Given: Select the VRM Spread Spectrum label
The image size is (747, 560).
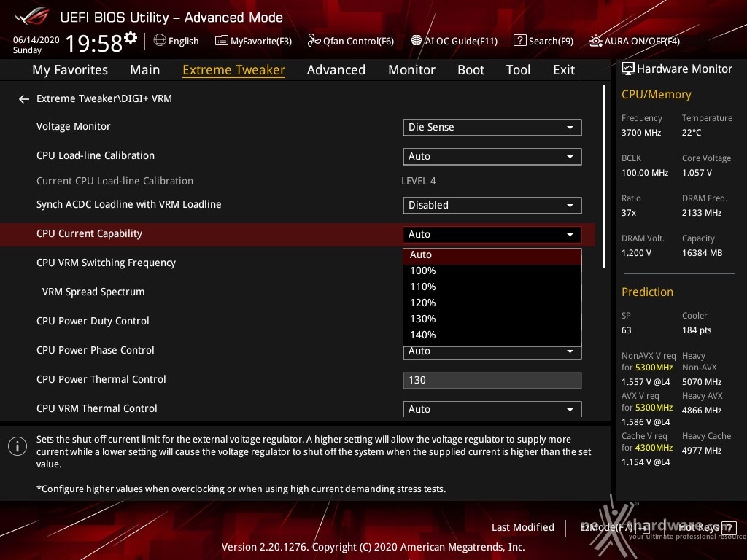Looking at the screenshot, I should click(93, 292).
